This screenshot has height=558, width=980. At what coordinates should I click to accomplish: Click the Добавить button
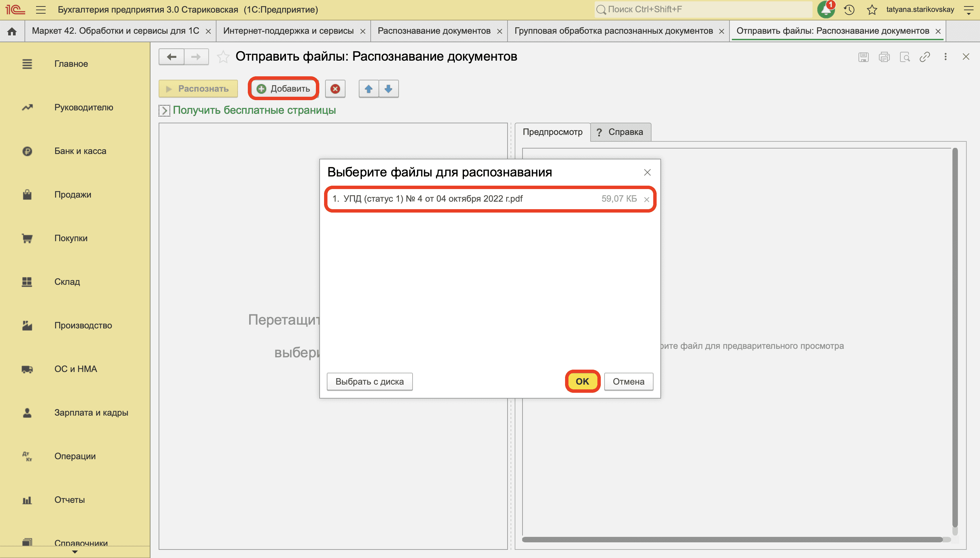[x=284, y=89]
